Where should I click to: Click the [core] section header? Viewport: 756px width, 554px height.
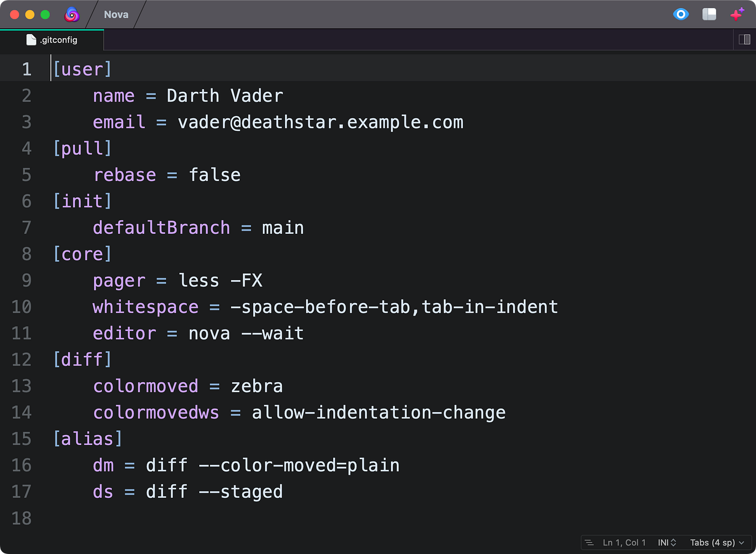click(x=82, y=254)
